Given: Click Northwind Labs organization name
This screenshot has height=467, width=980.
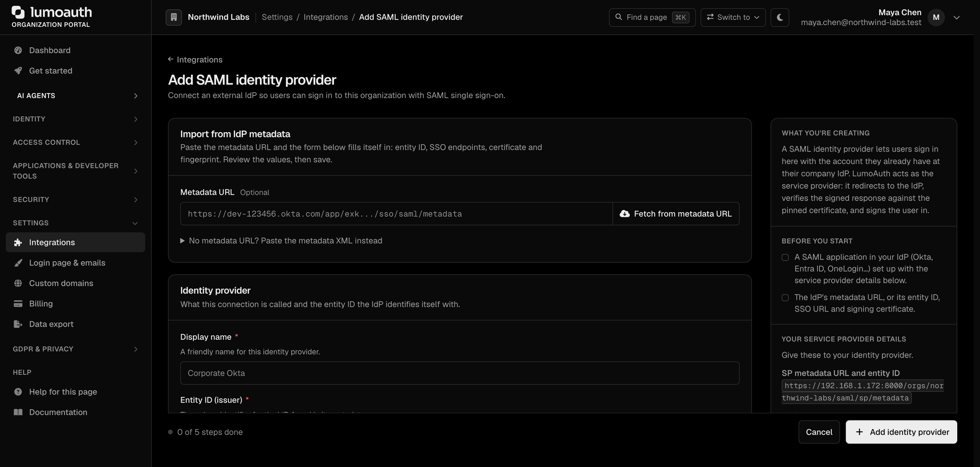Looking at the screenshot, I should pos(219,17).
